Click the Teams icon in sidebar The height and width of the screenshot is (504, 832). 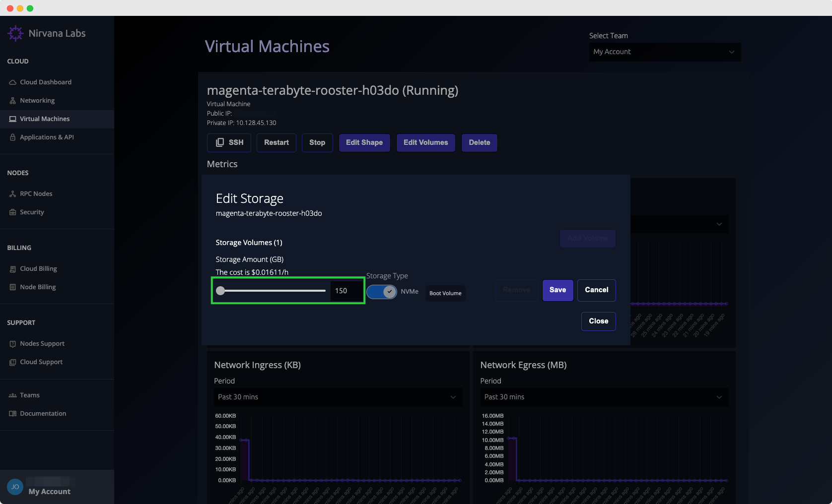pyautogui.click(x=13, y=395)
